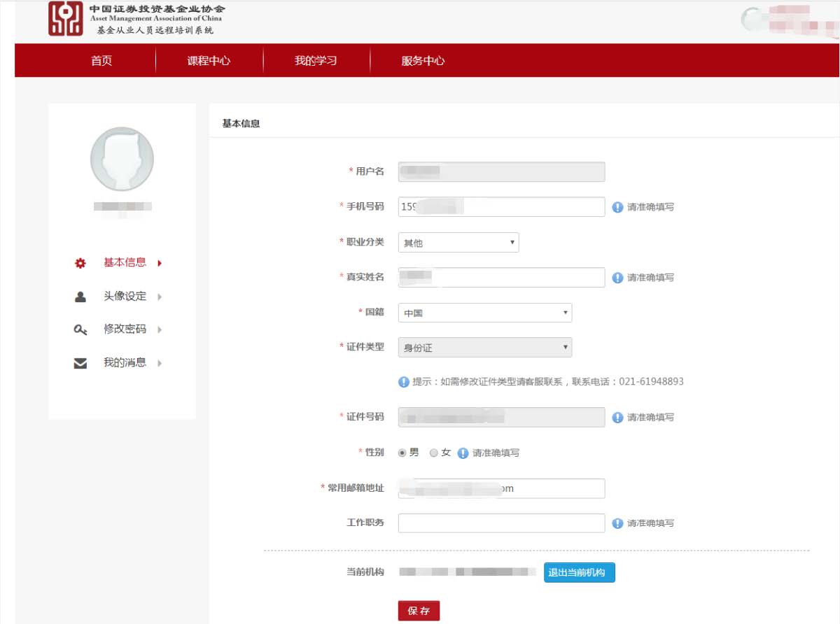This screenshot has width=840, height=624.
Task: Click the 保存 save button
Action: tap(419, 609)
